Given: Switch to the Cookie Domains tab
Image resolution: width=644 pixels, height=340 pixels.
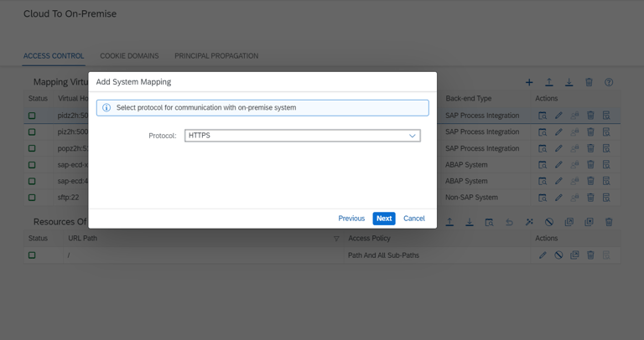Looking at the screenshot, I should coord(129,56).
